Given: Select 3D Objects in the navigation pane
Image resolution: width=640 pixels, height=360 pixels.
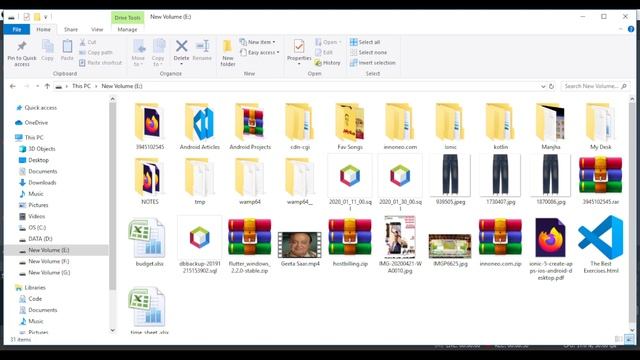Looking at the screenshot, I should [x=41, y=149].
